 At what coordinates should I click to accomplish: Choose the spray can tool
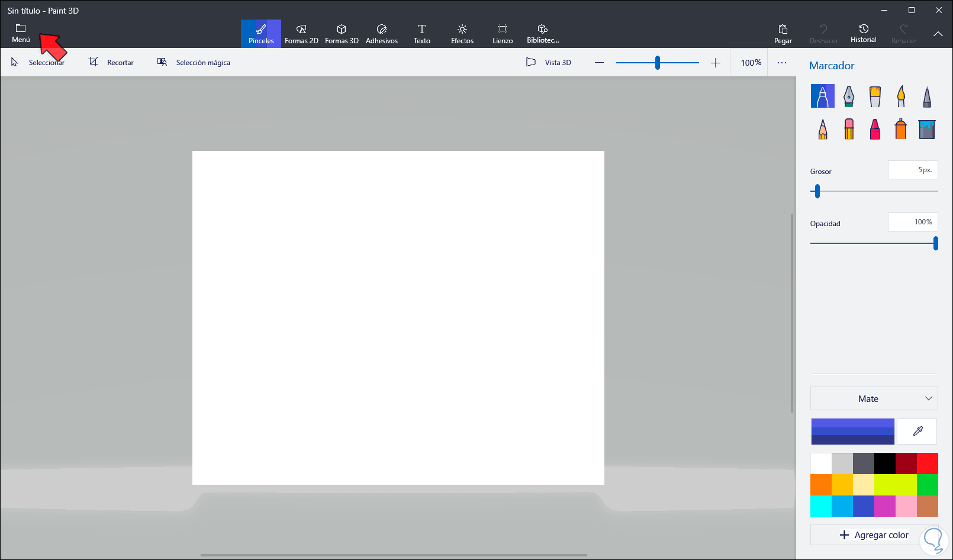coord(900,128)
